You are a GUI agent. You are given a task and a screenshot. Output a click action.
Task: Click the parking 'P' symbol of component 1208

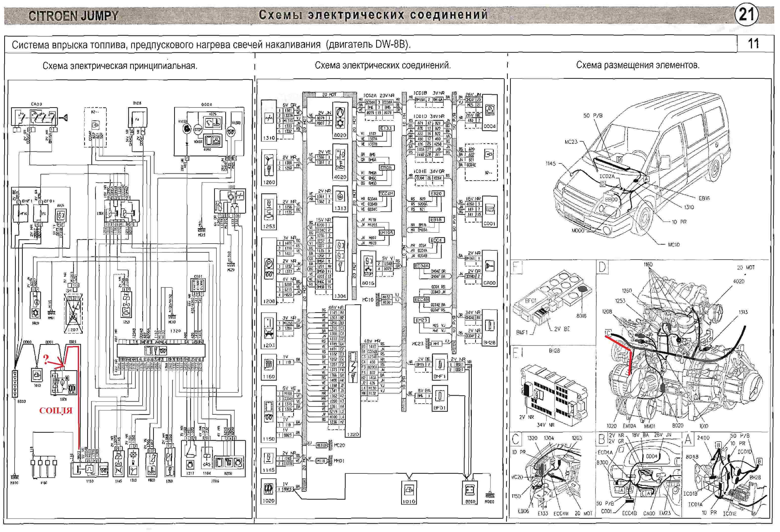click(x=268, y=263)
